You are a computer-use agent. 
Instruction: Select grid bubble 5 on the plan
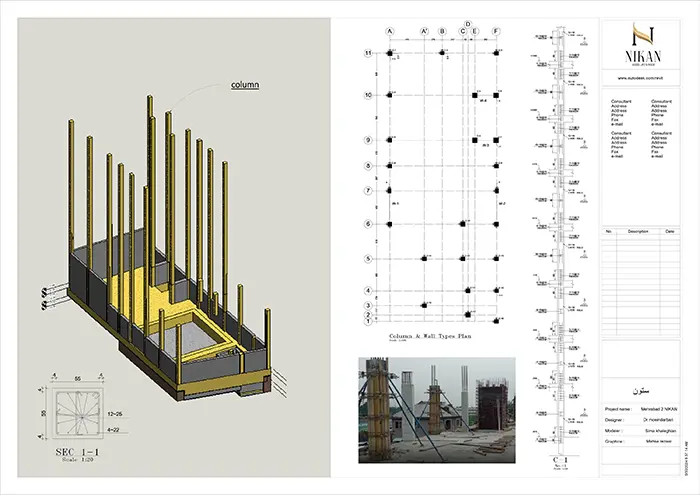point(368,258)
